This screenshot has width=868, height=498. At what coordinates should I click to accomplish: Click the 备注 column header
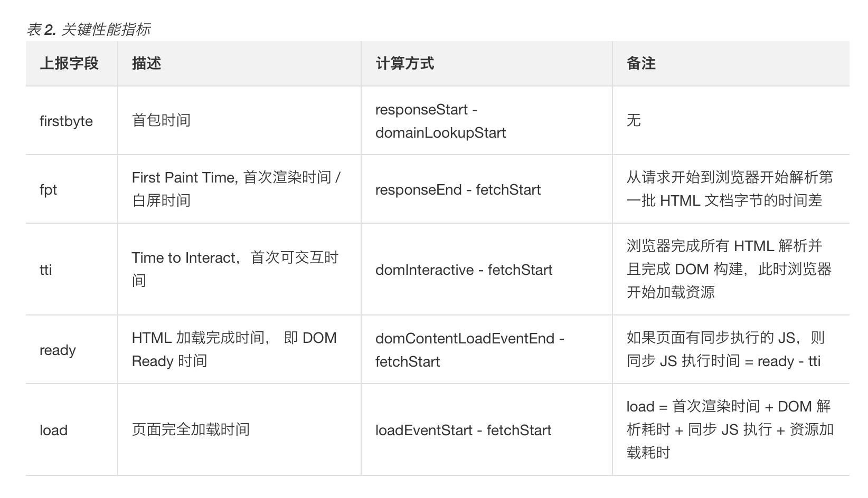coord(641,63)
